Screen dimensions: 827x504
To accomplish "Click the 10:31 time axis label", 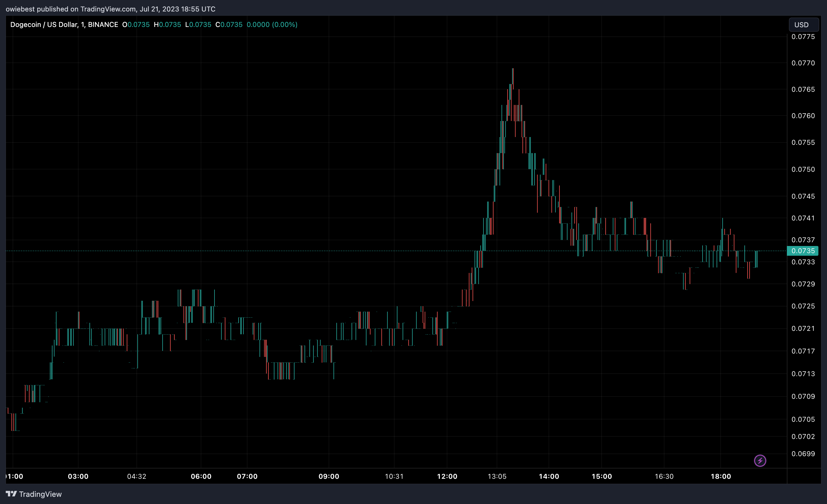I will [394, 476].
